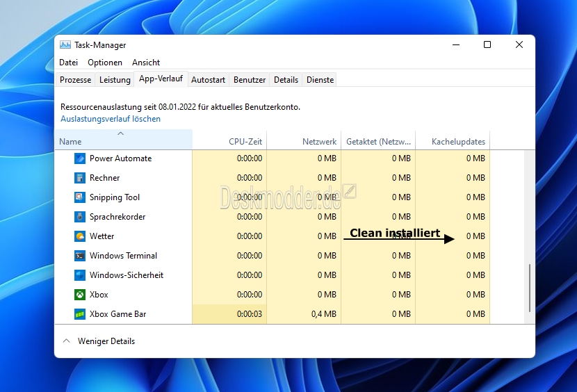
Task: Open the Details tab
Action: click(286, 79)
